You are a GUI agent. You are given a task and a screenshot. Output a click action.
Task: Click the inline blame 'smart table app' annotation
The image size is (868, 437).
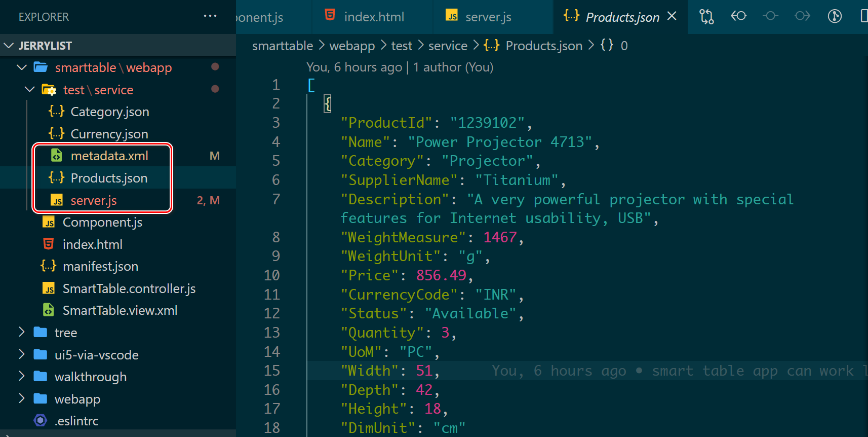(679, 371)
